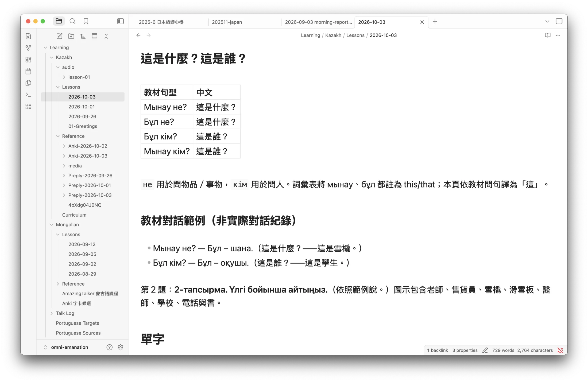Open quick switcher ribbon icon
This screenshot has height=382, width=588.
[28, 36]
